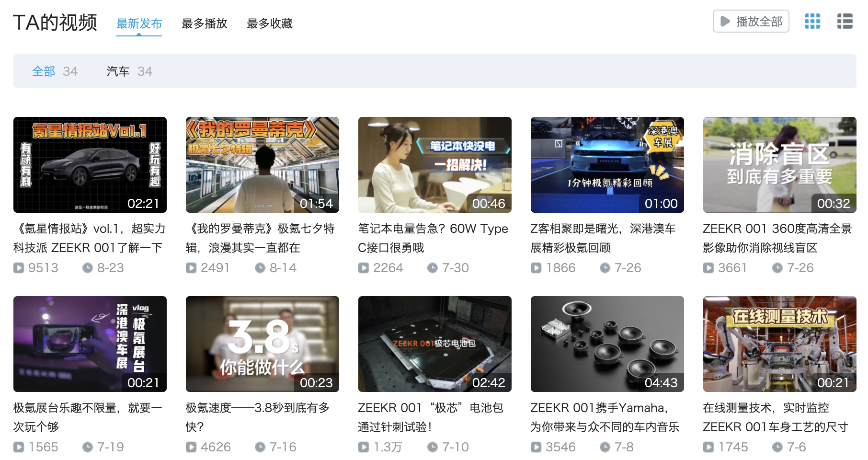The width and height of the screenshot is (868, 460).
Task: Click play count icon beside 3546
Action: pos(536,447)
